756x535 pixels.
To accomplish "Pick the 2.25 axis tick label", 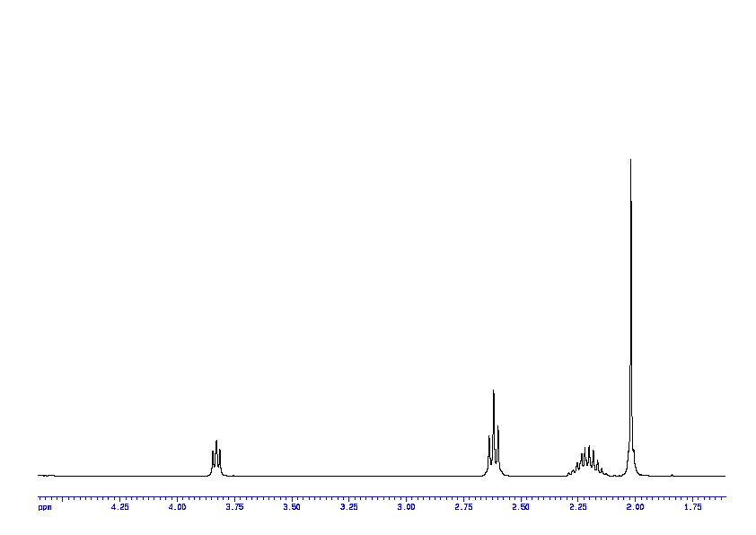I will click(577, 508).
